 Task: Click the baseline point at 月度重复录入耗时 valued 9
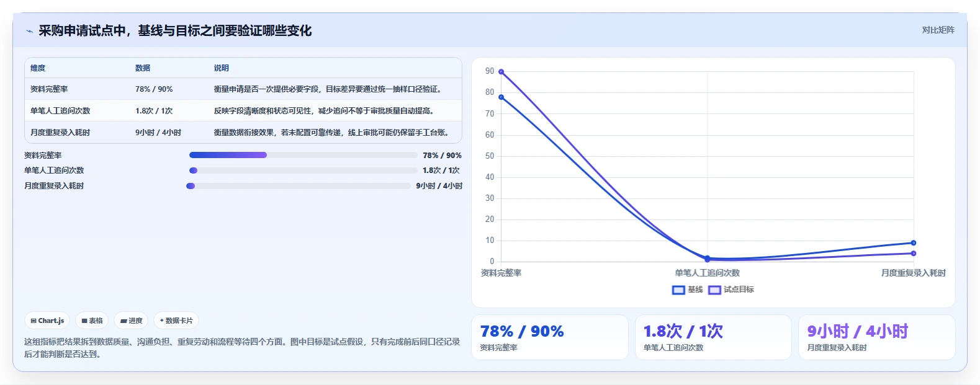[x=914, y=243]
